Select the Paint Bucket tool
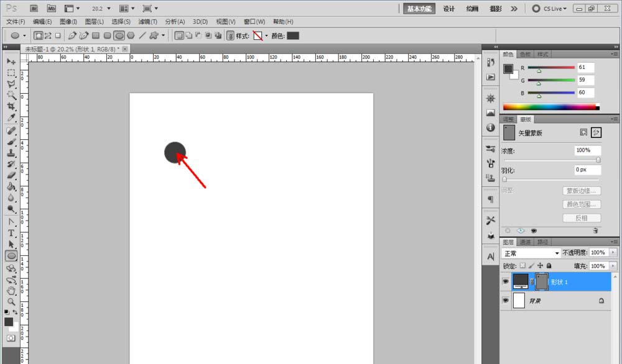This screenshot has height=364, width=622. coord(11,186)
